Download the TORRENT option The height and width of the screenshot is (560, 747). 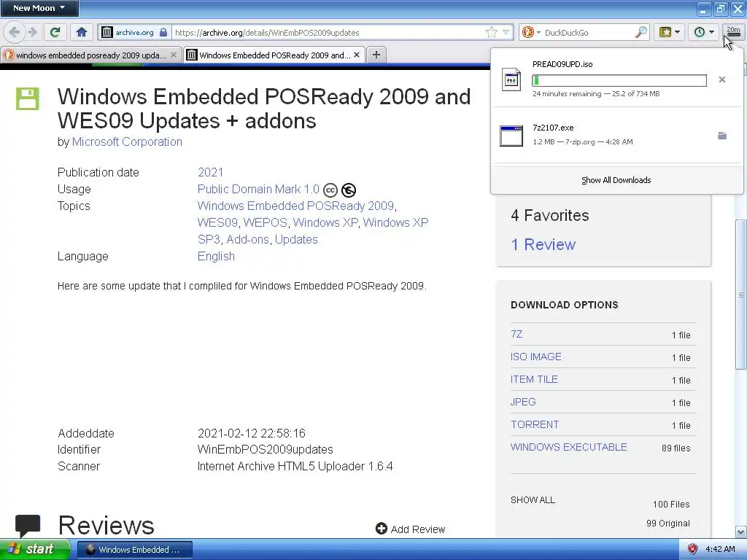(535, 425)
